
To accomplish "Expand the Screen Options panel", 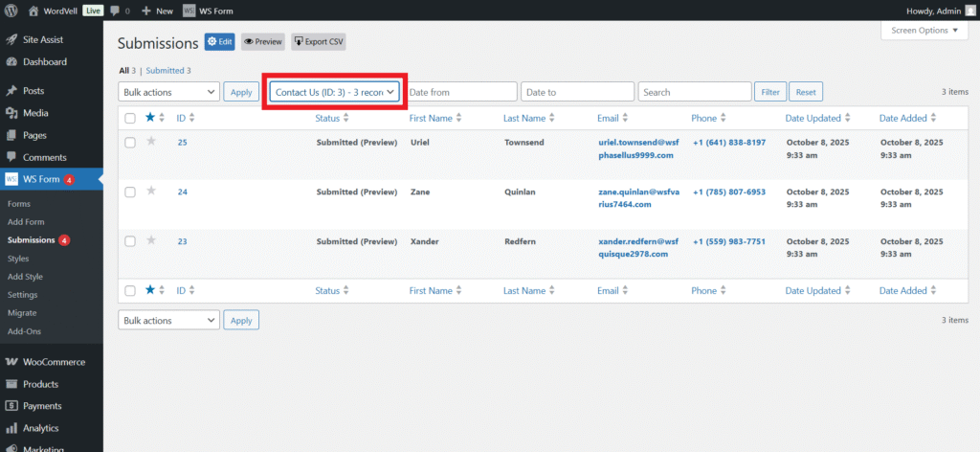I will pyautogui.click(x=924, y=31).
